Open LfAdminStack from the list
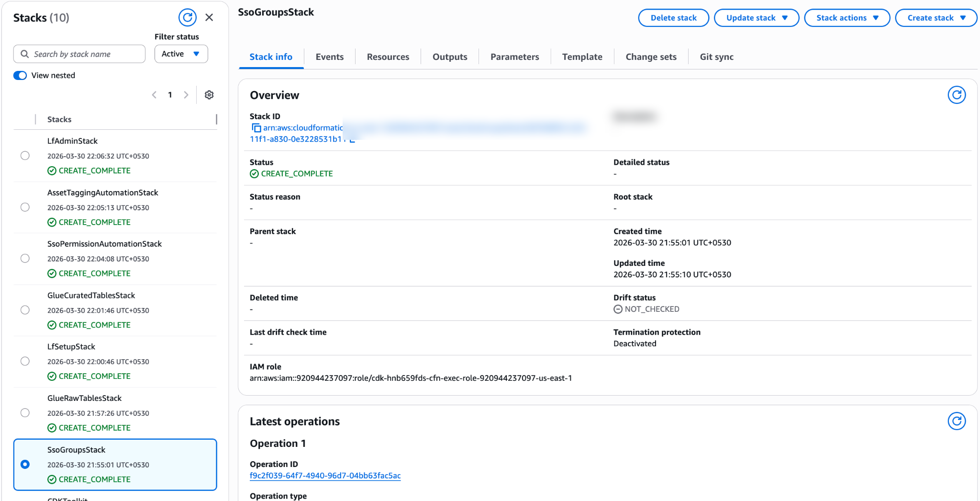The width and height of the screenshot is (980, 501). tap(72, 141)
